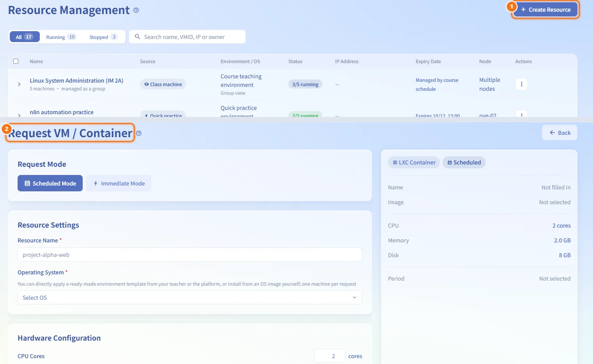Select Scheduled Mode request option
Viewport: 593px width, 364px height.
(50, 183)
